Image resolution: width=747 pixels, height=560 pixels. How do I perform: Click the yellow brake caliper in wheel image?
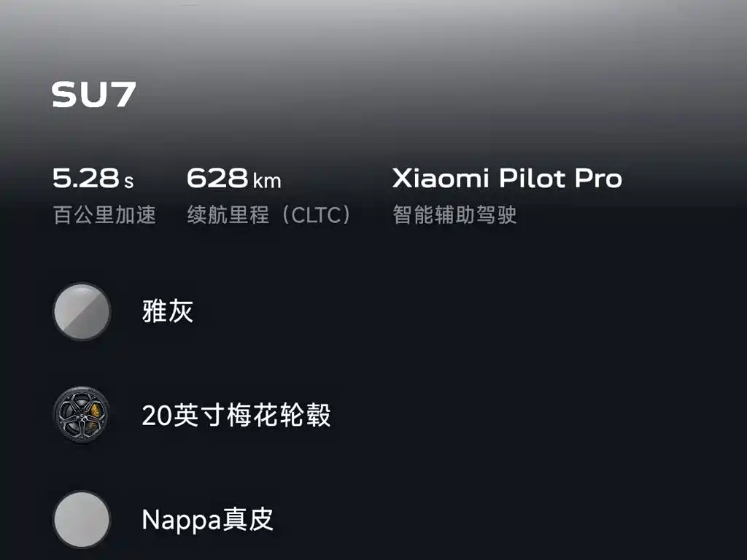(96, 410)
